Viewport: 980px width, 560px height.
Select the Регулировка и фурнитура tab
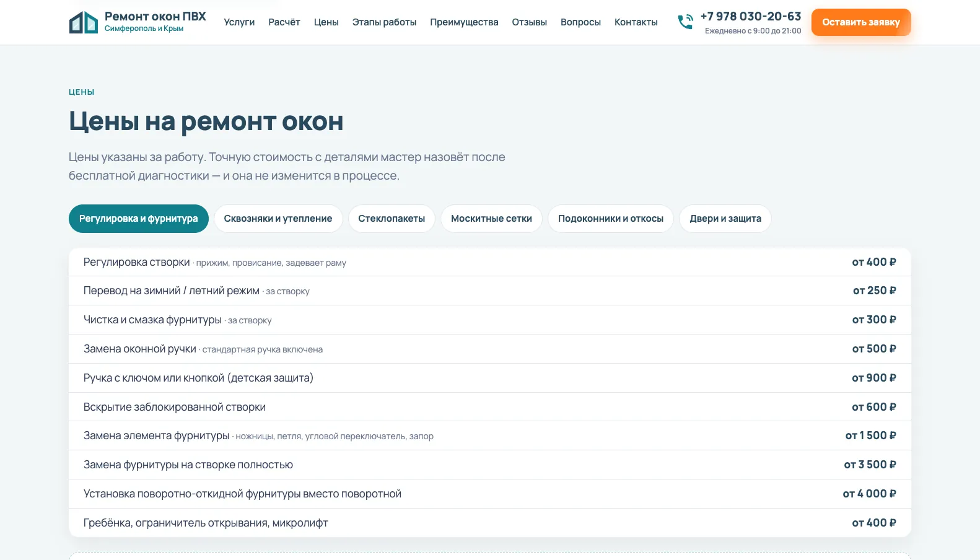(x=139, y=219)
